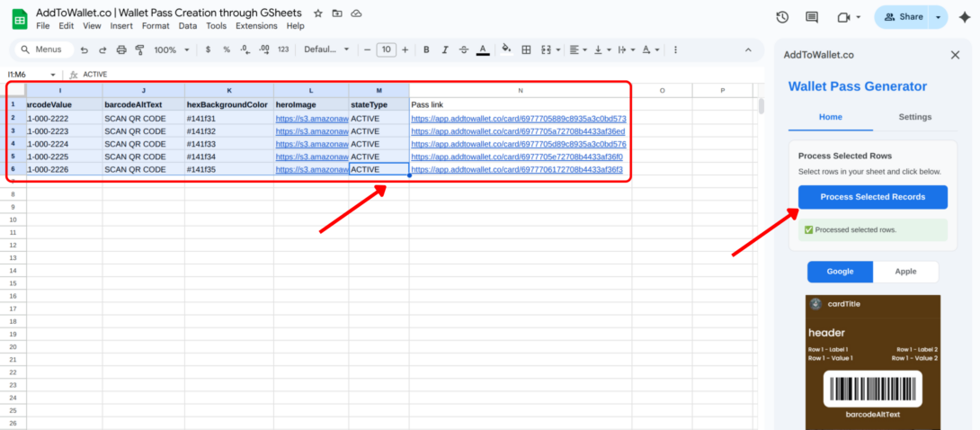Click the font size field
The height and width of the screenshot is (430, 980).
[387, 50]
